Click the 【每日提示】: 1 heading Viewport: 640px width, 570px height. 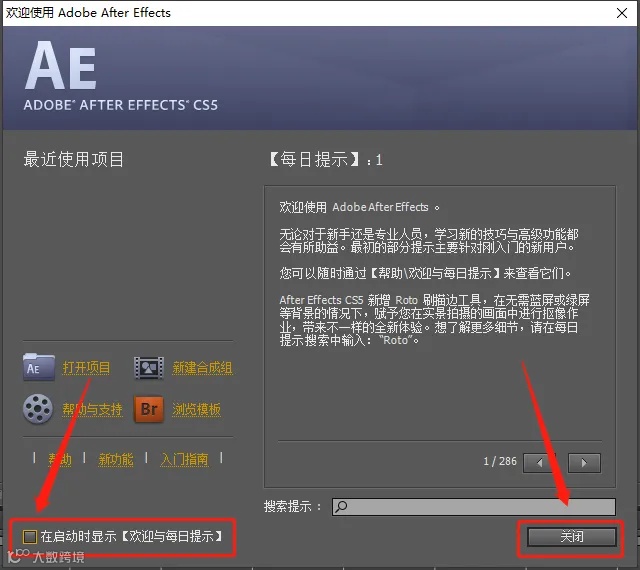tap(326, 159)
